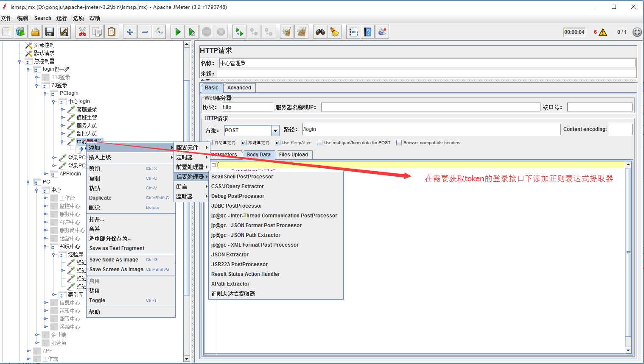Viewport: 644px width, 364px height.
Task: Expand all nodes with the plus toolbar icon
Action: point(130,32)
